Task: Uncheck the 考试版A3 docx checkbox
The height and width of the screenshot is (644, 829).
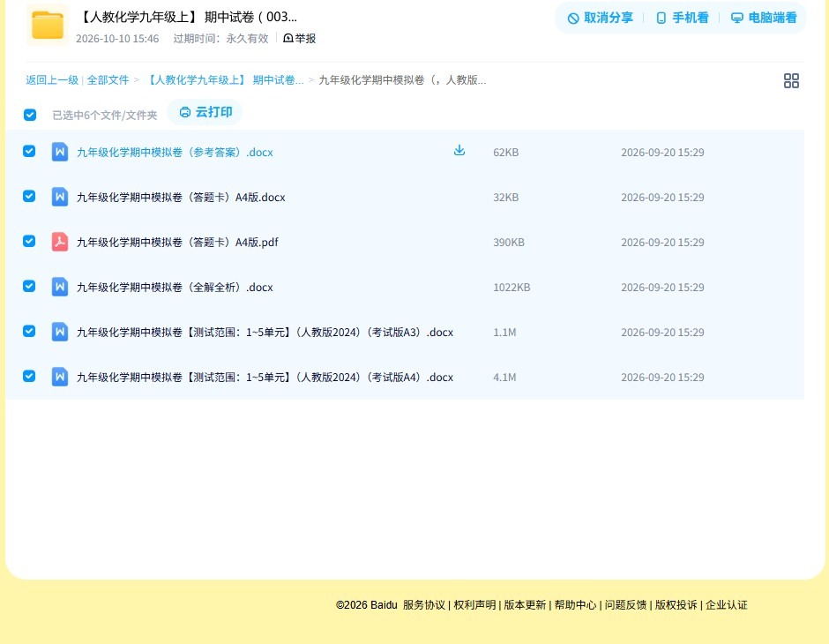Action: pos(29,331)
